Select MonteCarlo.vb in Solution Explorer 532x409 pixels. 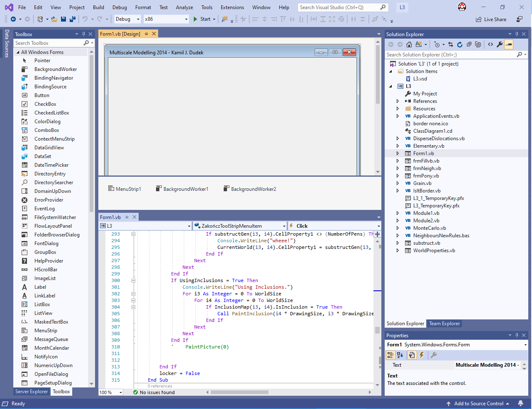point(430,228)
